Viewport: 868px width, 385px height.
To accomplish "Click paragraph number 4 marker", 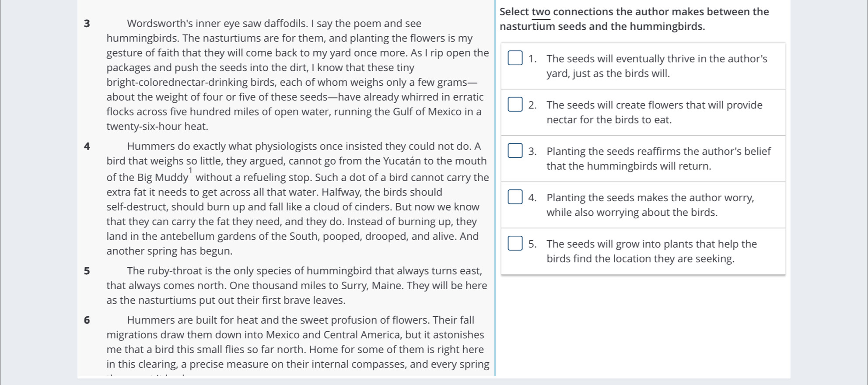I will 87,146.
